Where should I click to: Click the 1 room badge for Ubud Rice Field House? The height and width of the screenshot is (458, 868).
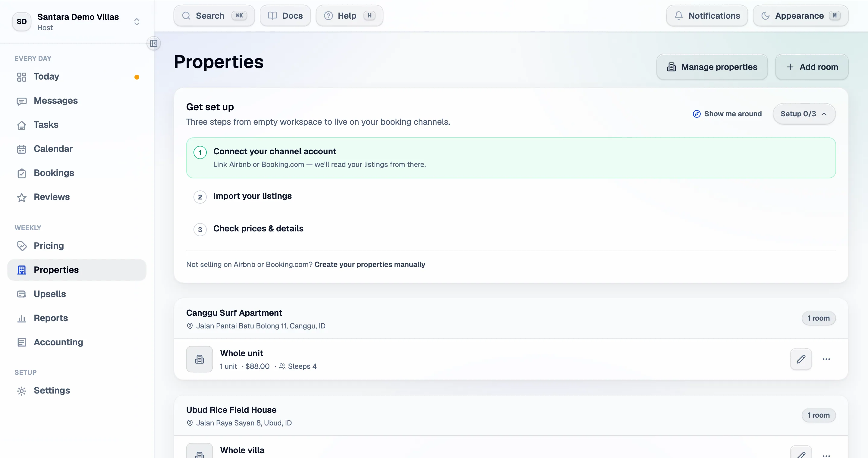[819, 415]
